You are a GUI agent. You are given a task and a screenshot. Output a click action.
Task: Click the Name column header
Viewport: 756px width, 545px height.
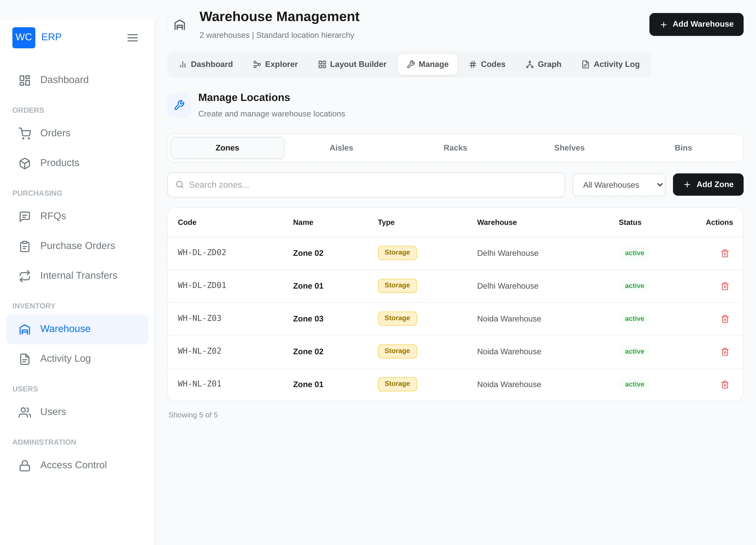(x=303, y=222)
